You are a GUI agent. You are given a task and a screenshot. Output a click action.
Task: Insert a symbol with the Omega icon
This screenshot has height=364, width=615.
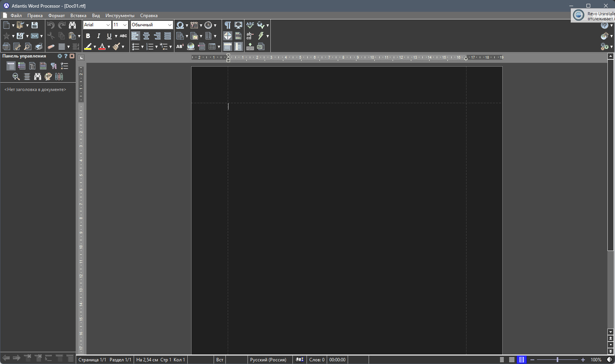tap(180, 25)
